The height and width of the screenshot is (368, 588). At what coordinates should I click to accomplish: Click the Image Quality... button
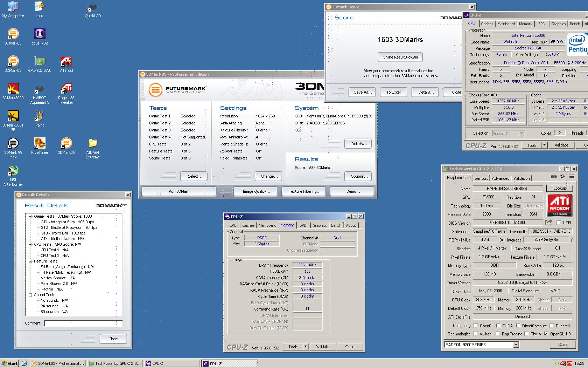coord(256,191)
